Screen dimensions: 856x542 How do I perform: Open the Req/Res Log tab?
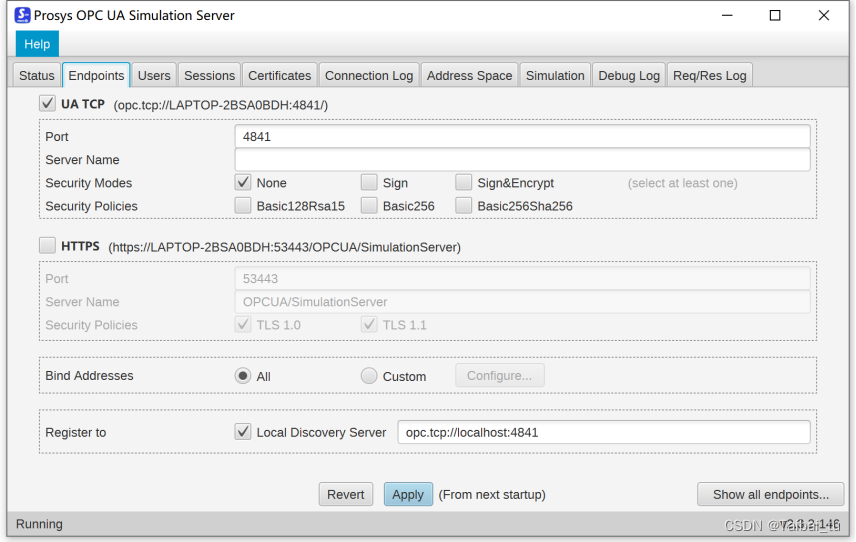(x=710, y=75)
